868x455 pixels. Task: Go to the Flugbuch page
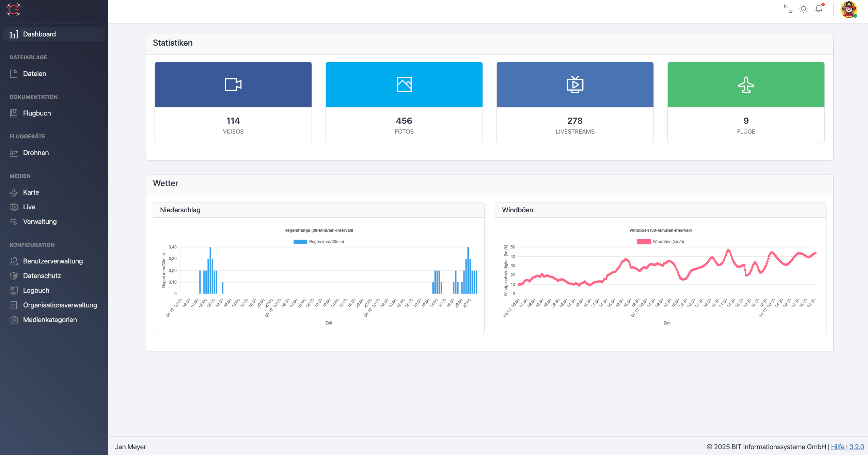pos(37,113)
